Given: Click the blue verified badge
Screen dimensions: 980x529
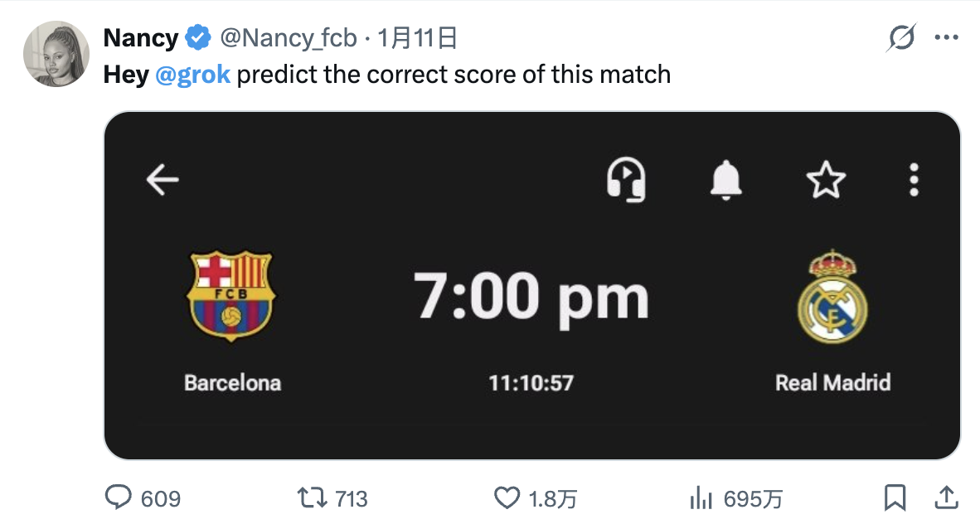Looking at the screenshot, I should click(197, 38).
